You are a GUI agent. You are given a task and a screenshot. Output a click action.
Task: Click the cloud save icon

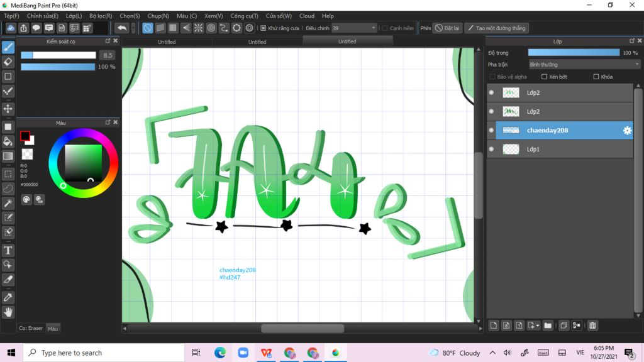[11, 28]
